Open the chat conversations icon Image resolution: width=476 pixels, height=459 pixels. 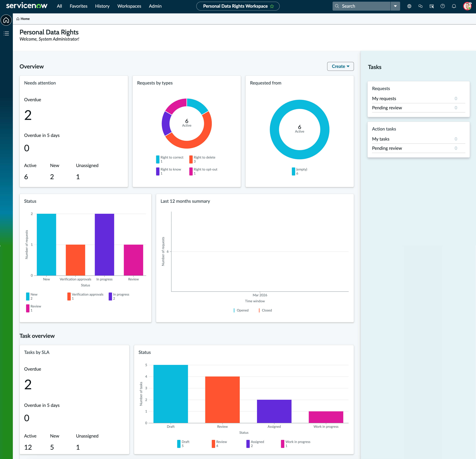(x=420, y=6)
